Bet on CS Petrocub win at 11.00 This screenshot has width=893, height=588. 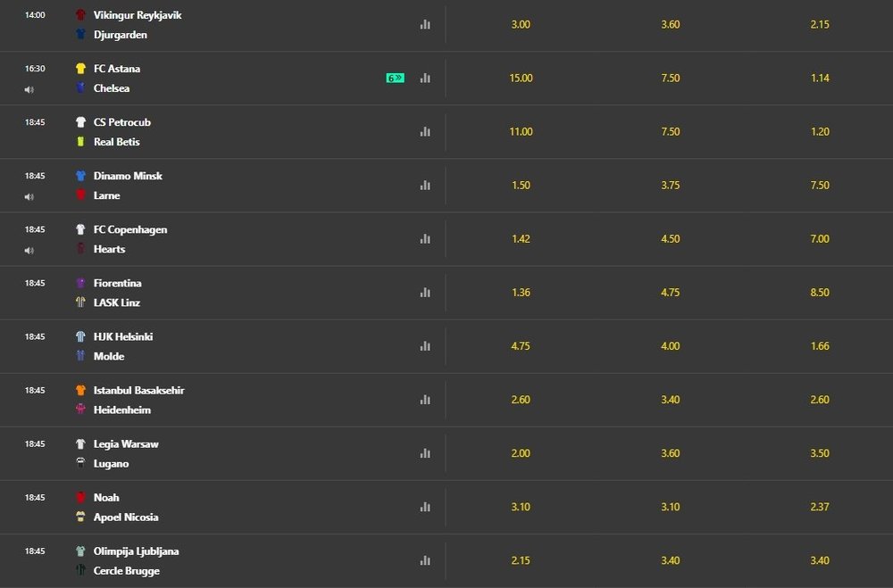pyautogui.click(x=521, y=132)
